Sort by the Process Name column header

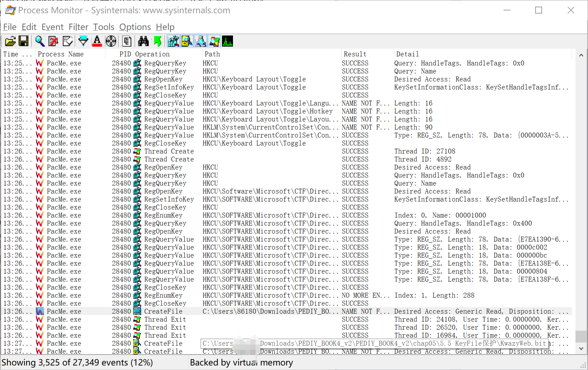coord(70,54)
